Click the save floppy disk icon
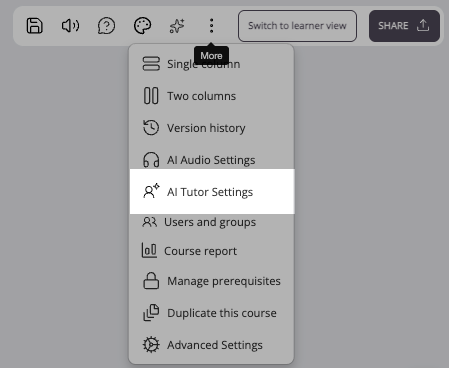 tap(35, 26)
